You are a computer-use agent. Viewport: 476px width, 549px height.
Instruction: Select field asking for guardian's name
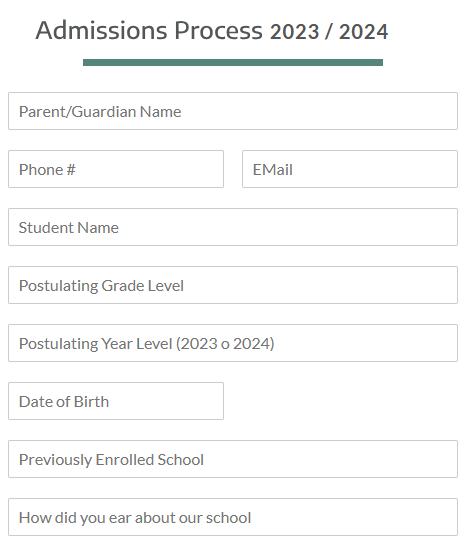click(x=233, y=111)
